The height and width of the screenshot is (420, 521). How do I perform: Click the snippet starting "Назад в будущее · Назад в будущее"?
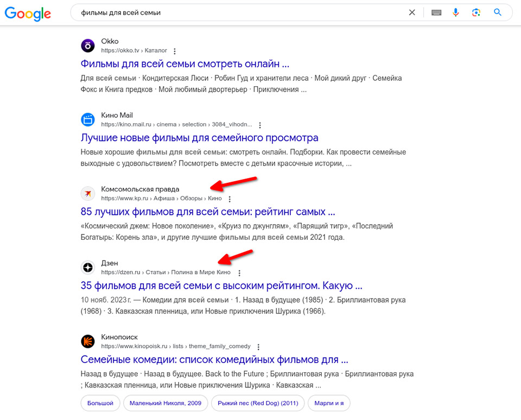(x=247, y=379)
